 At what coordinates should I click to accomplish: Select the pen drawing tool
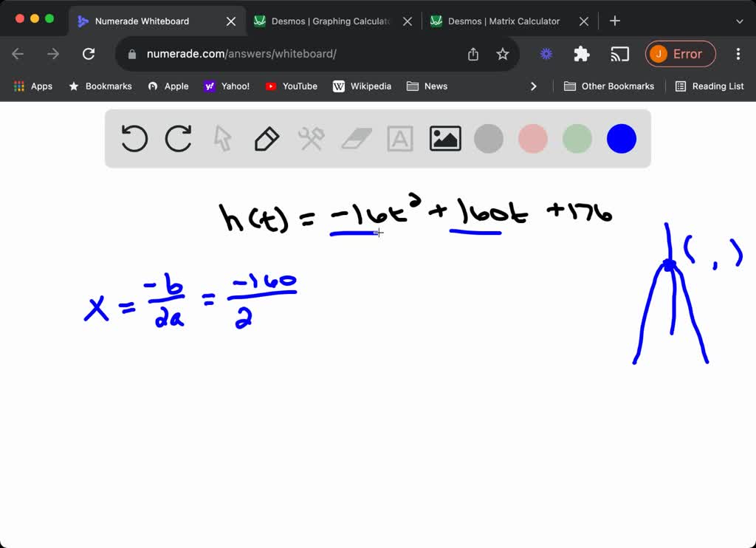pos(267,139)
